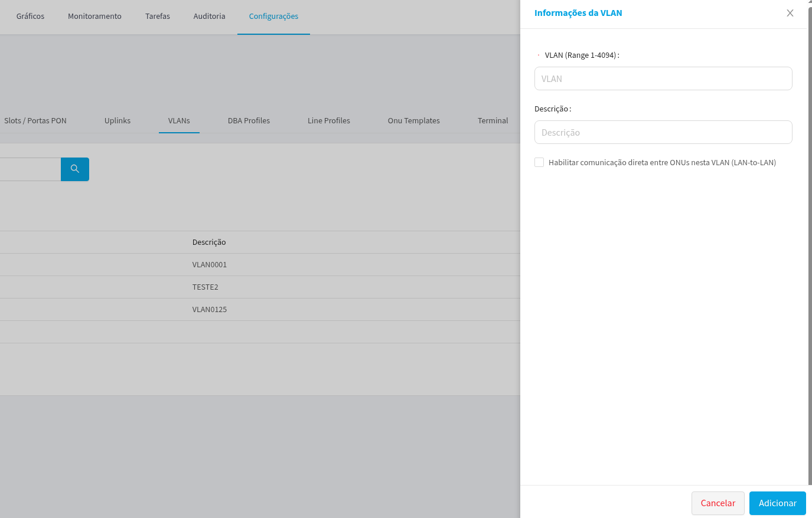Open the DBA Profiles tab
812x518 pixels.
click(x=249, y=121)
